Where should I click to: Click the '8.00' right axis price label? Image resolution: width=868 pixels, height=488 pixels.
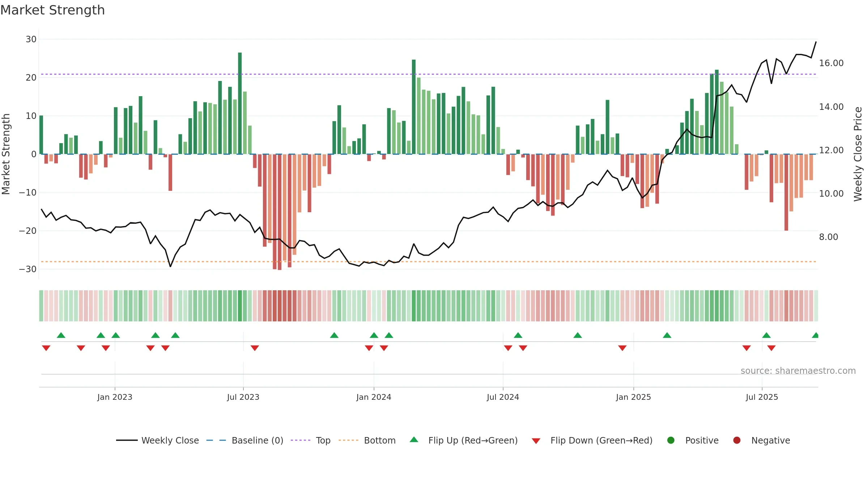[829, 237]
